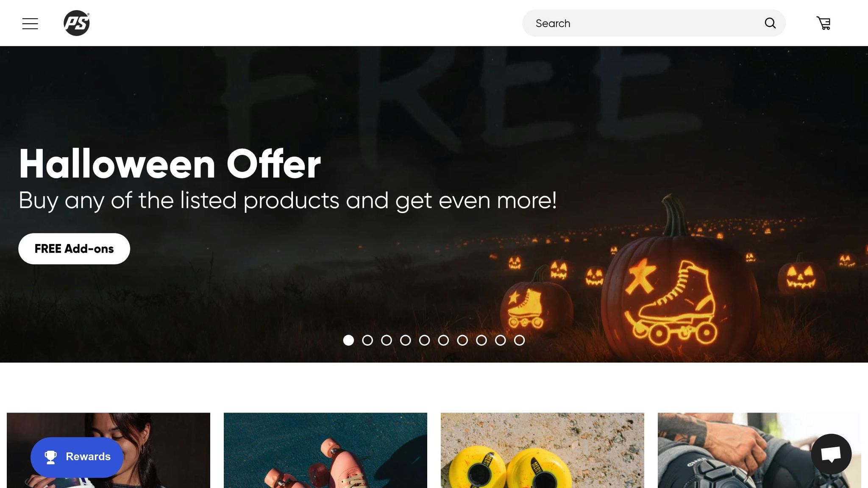Click the Halloween Offer banner heading
Image resolution: width=868 pixels, height=488 pixels.
tap(170, 164)
